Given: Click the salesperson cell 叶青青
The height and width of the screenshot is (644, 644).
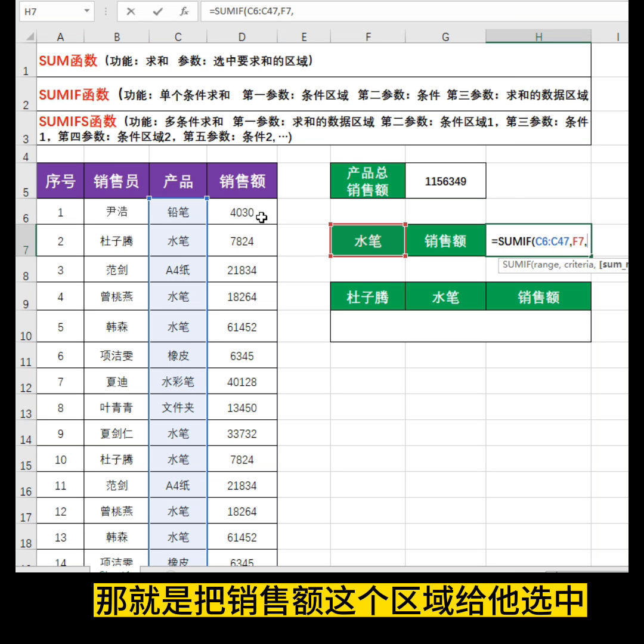Looking at the screenshot, I should tap(117, 407).
